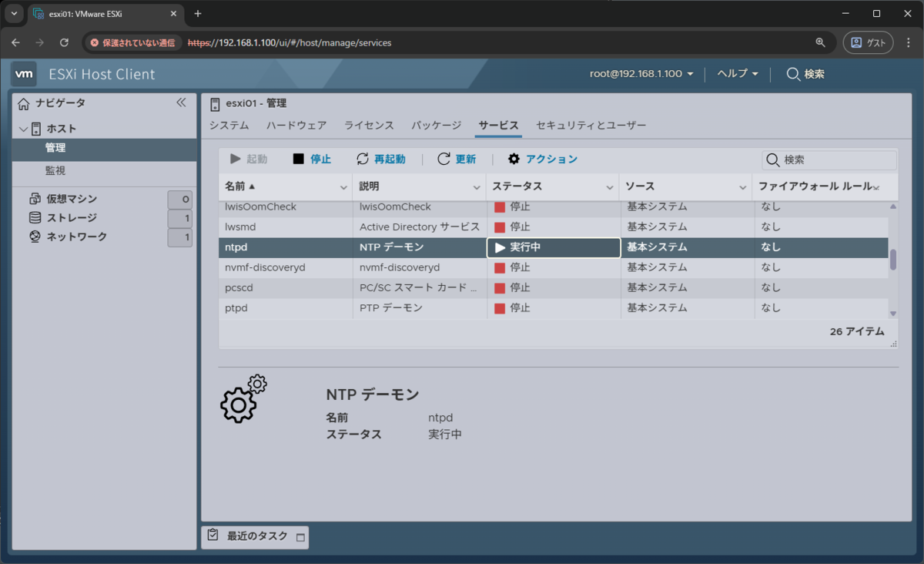
Task: Open the 説明 column dropdown arrow
Action: (x=477, y=187)
